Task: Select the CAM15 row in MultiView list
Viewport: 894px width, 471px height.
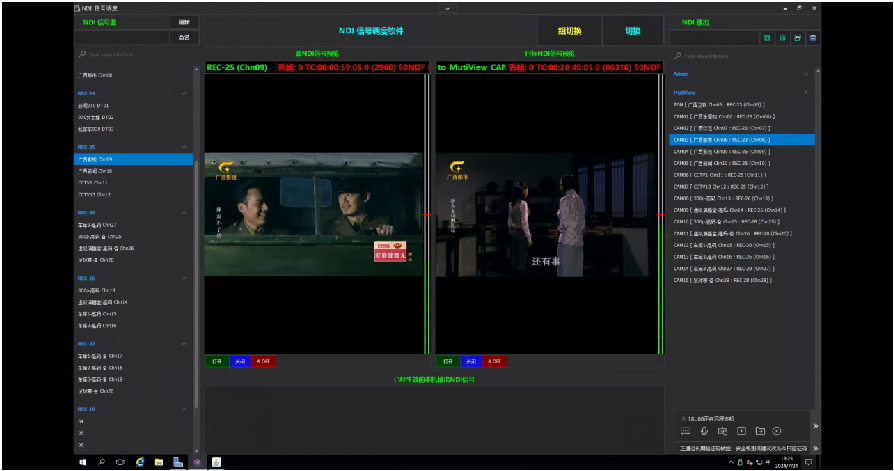Action: (x=742, y=280)
